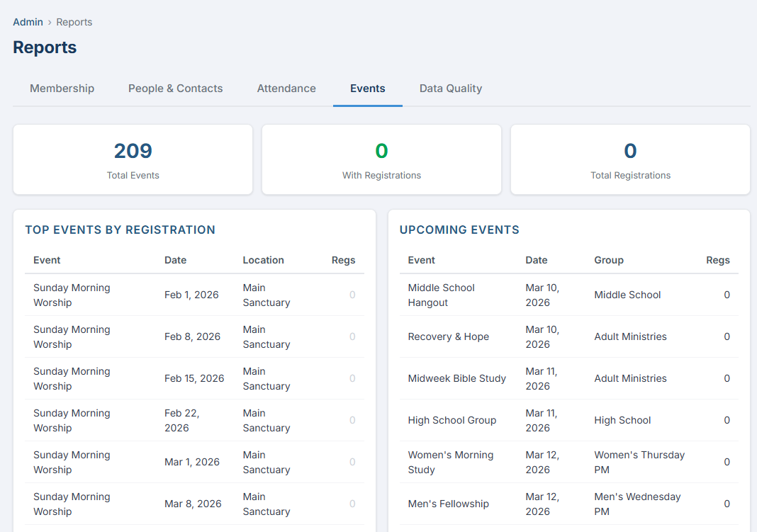Click the Date column header in Top Events
Image resolution: width=757 pixels, height=532 pixels.
(x=175, y=260)
